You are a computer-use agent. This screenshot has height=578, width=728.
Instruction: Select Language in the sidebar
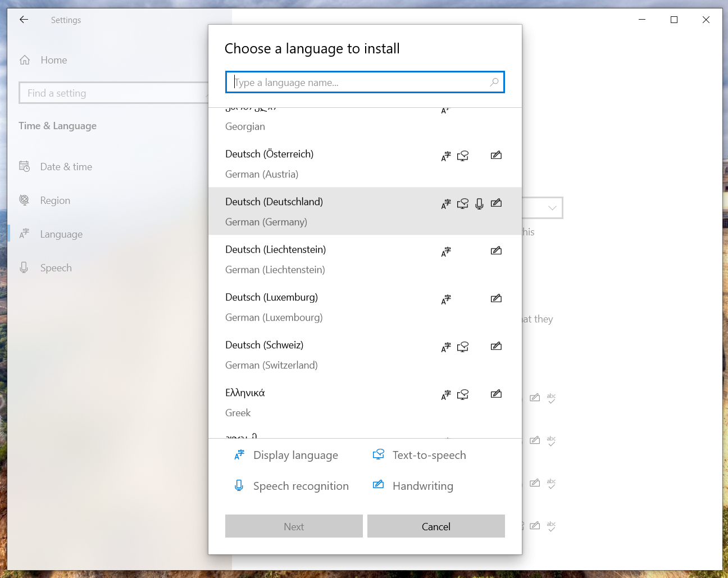(x=61, y=234)
